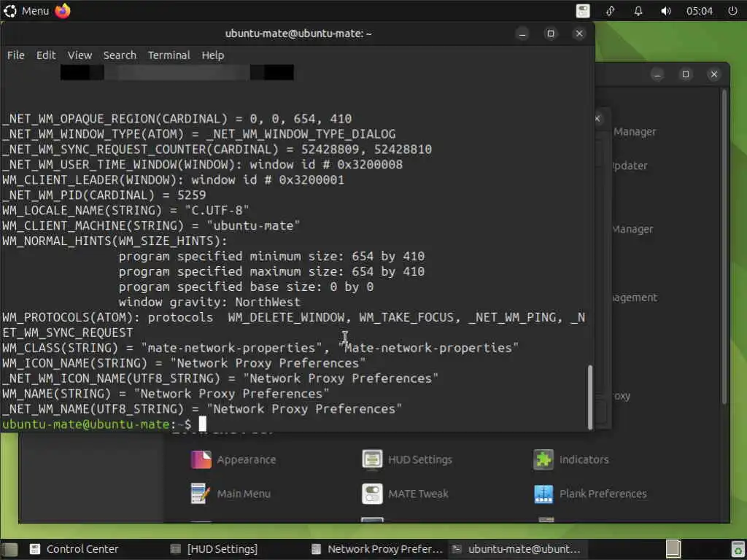Screen dimensions: 747x560
Task: Minimize the terminal window
Action: tap(522, 34)
